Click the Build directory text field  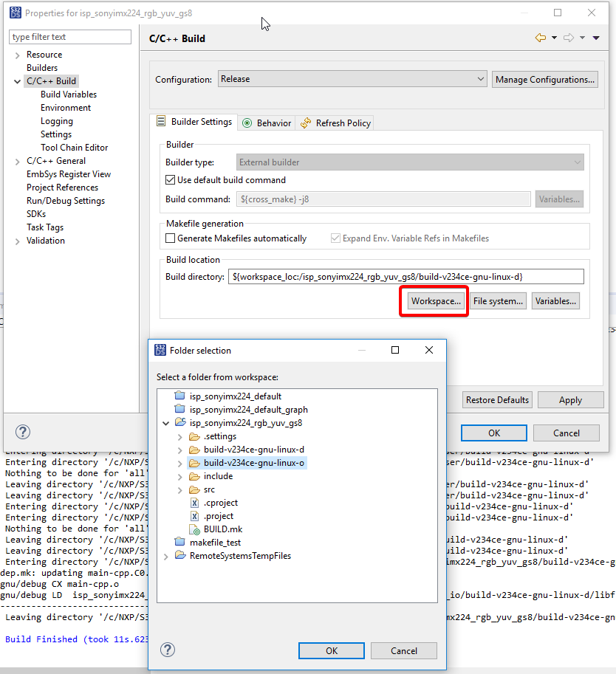pos(406,276)
